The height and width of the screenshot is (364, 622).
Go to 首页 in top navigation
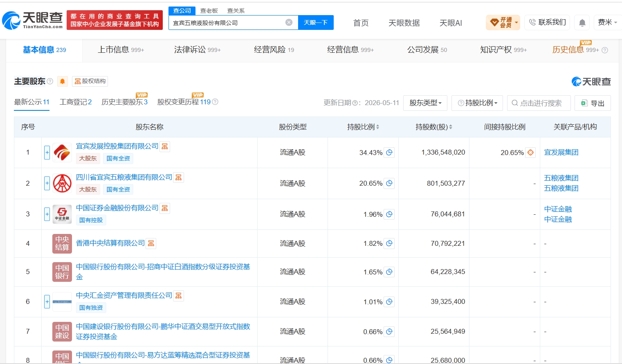[361, 23]
